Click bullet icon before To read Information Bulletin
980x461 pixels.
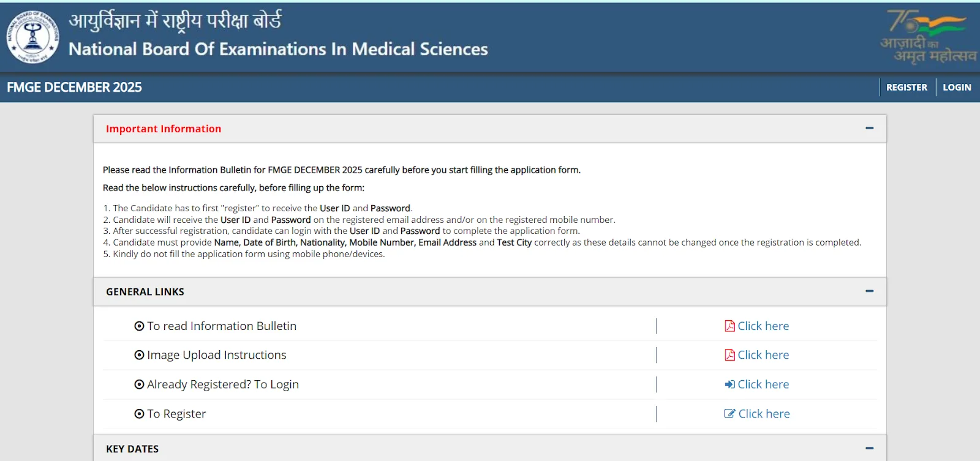coord(139,326)
